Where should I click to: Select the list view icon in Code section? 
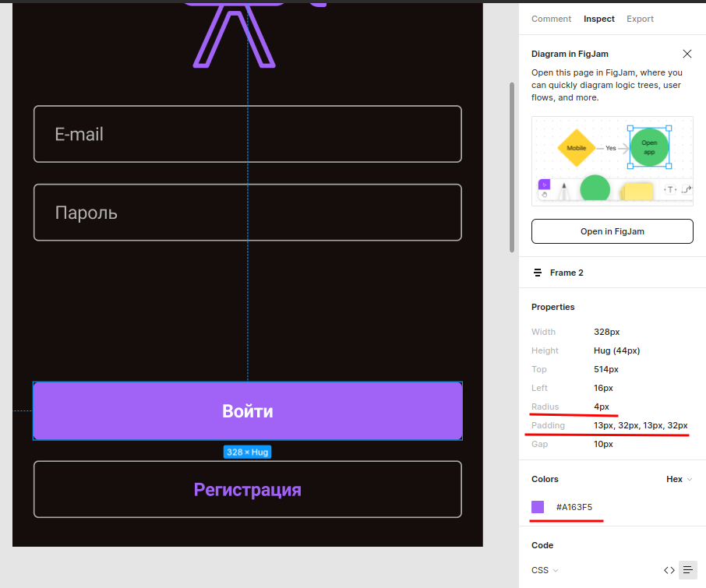point(688,570)
